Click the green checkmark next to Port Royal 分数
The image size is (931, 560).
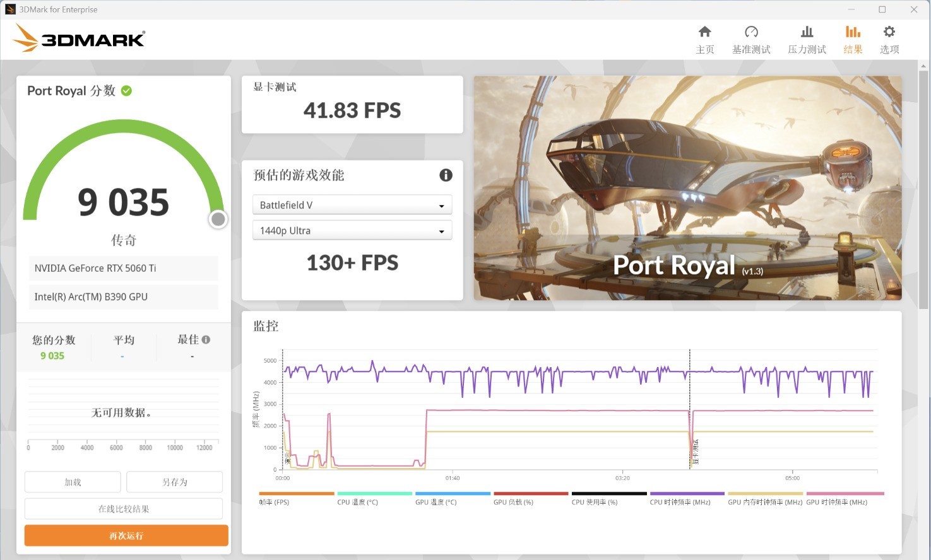[126, 90]
